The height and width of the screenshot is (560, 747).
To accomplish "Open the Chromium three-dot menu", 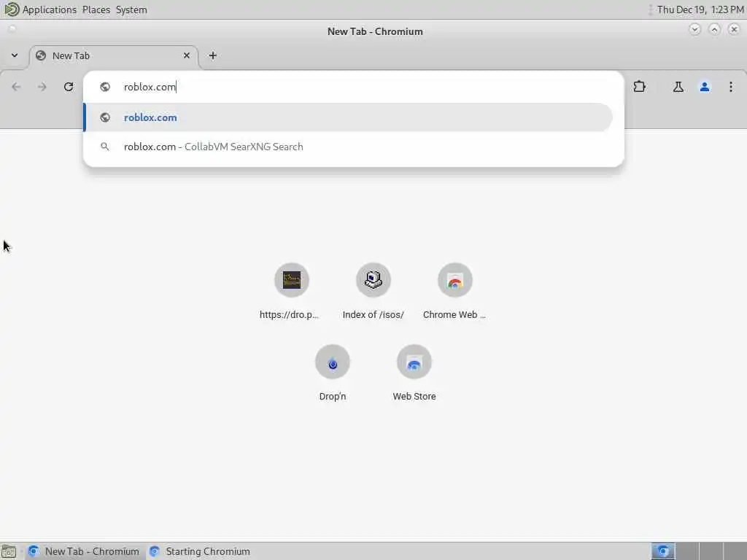I will 731,87.
